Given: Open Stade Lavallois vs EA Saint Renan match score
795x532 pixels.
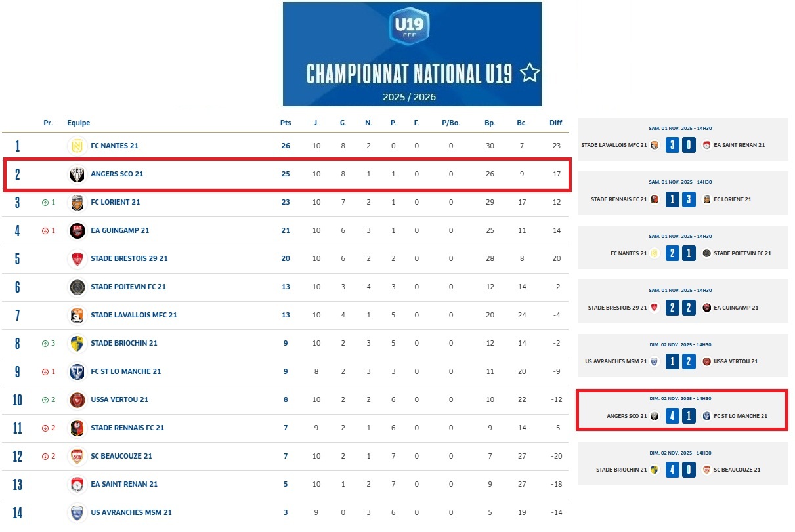Looking at the screenshot, I should click(x=679, y=145).
